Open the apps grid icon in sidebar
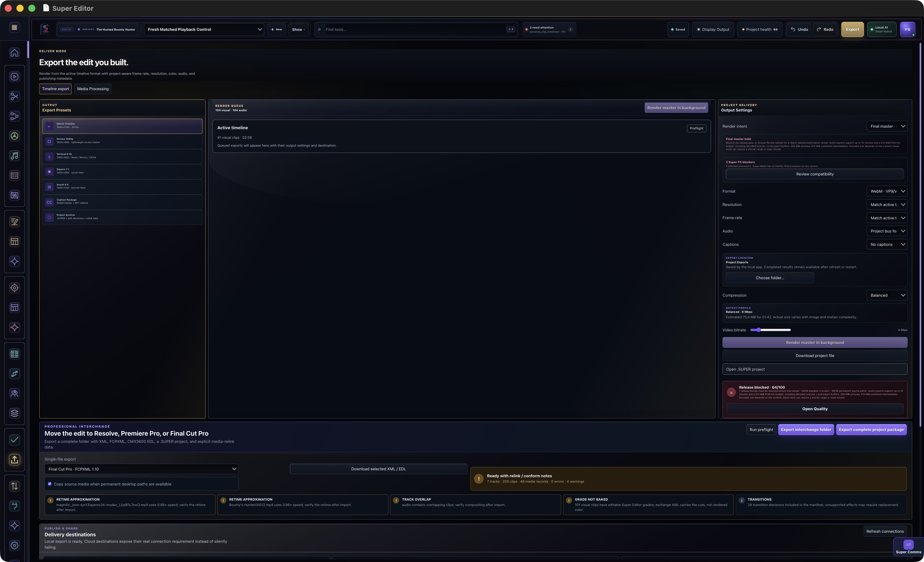Viewport: 924px width, 562px height. click(14, 27)
